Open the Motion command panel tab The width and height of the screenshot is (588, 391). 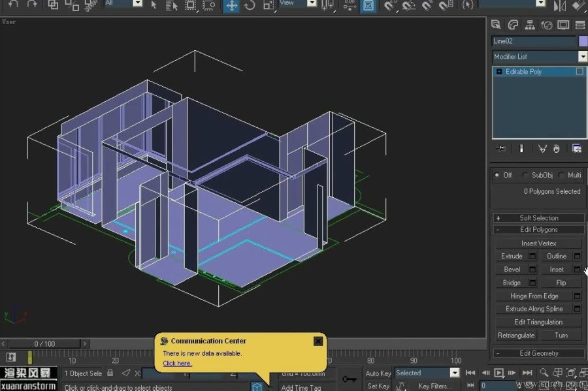546,25
